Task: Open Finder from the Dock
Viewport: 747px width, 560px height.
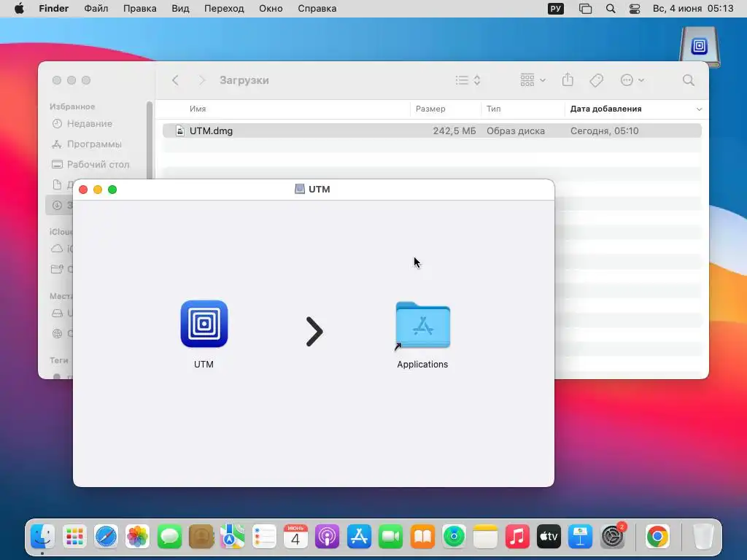Action: pos(43,537)
